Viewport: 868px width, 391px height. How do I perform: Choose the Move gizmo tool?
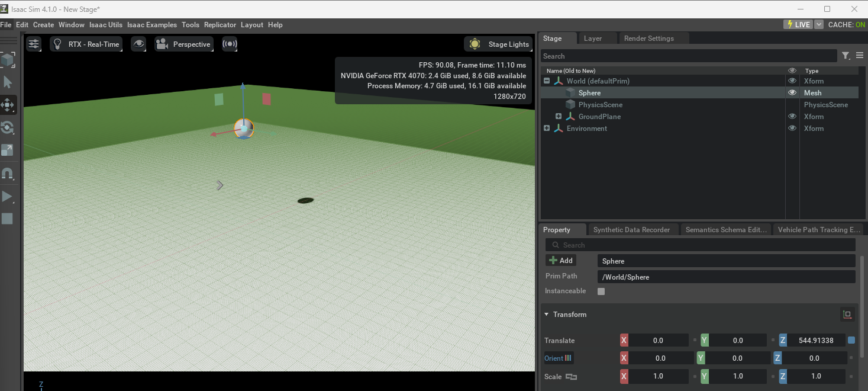coord(7,105)
